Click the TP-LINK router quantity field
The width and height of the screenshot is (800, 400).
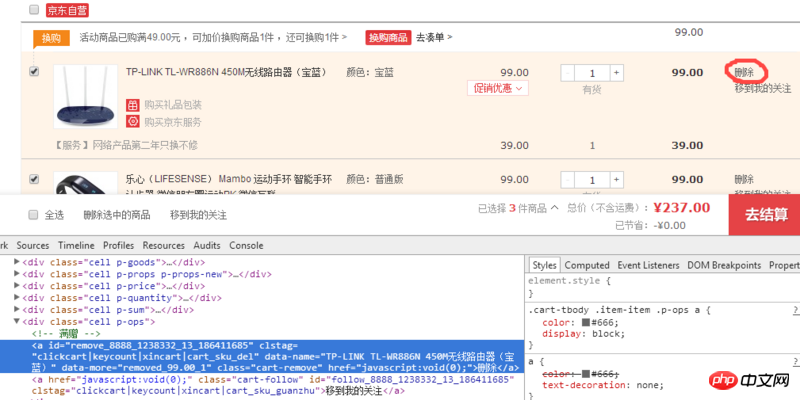pyautogui.click(x=592, y=73)
